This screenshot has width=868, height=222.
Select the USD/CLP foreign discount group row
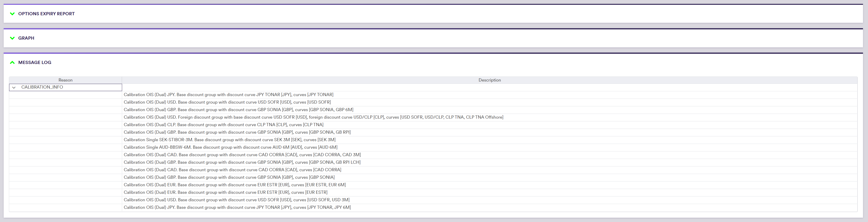pyautogui.click(x=313, y=117)
